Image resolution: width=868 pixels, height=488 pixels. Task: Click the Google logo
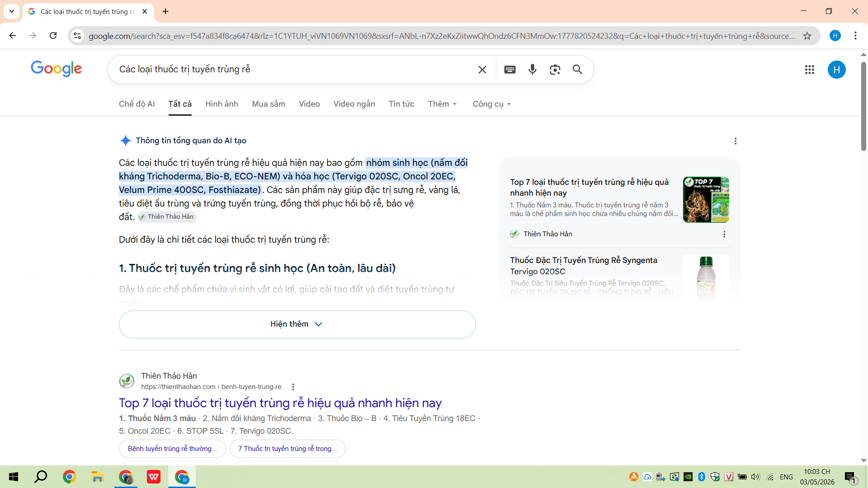pyautogui.click(x=56, y=69)
